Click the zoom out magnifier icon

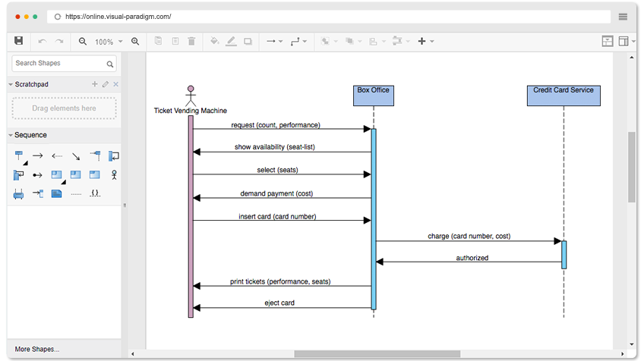[x=83, y=41]
